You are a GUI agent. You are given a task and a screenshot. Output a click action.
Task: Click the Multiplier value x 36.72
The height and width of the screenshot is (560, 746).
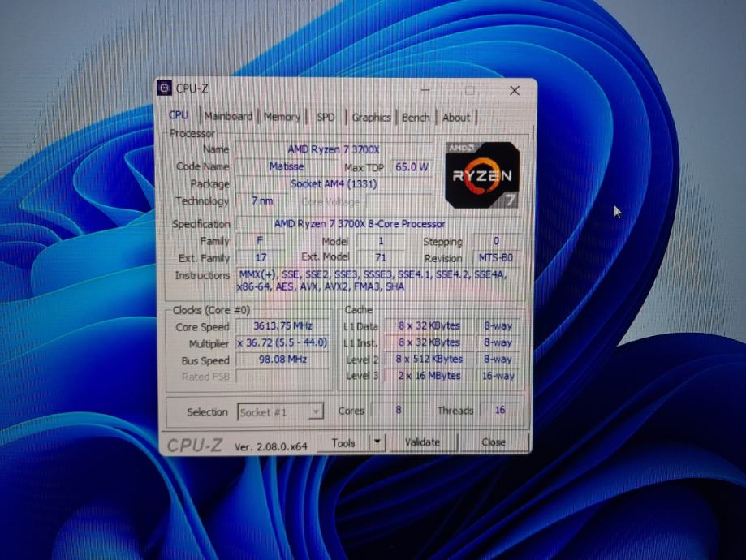(x=282, y=342)
